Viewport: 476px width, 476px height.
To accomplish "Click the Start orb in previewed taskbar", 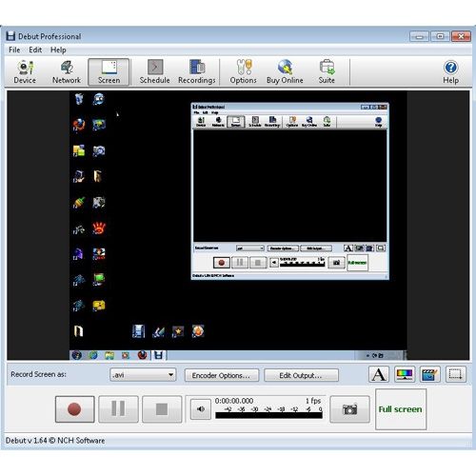I will pos(76,355).
